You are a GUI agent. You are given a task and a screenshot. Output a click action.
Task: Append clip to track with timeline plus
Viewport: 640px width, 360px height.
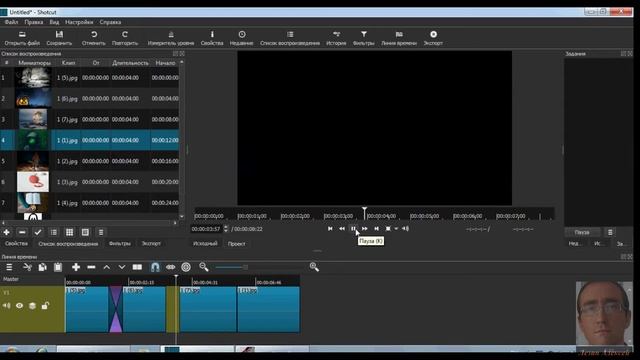pyautogui.click(x=76, y=267)
